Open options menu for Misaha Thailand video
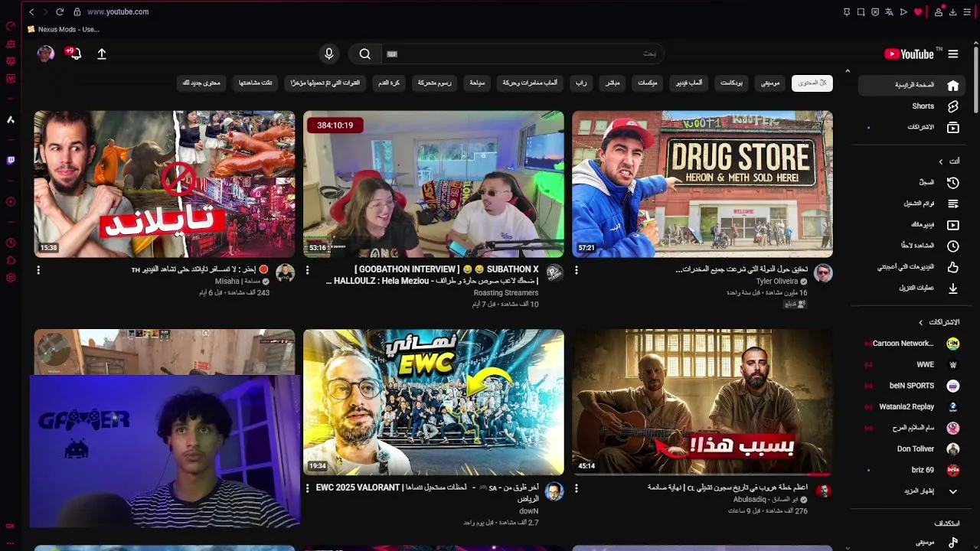This screenshot has width=980, height=551. coord(38,270)
